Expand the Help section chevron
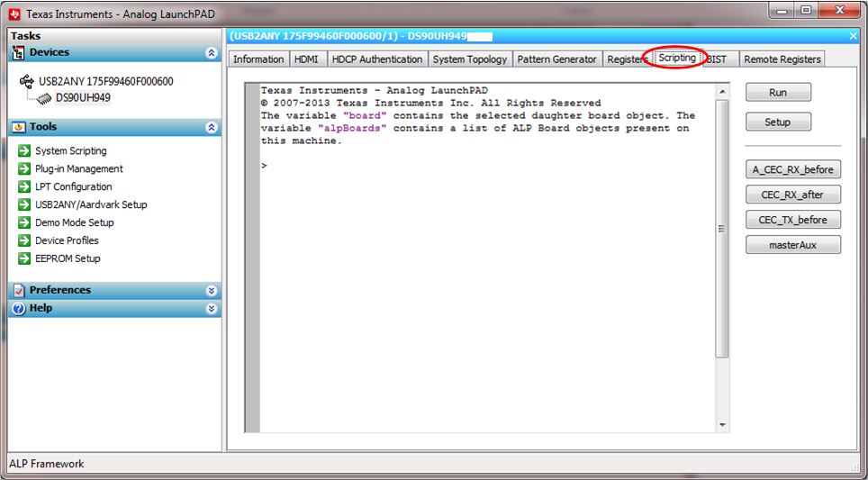868x480 pixels. (x=211, y=308)
